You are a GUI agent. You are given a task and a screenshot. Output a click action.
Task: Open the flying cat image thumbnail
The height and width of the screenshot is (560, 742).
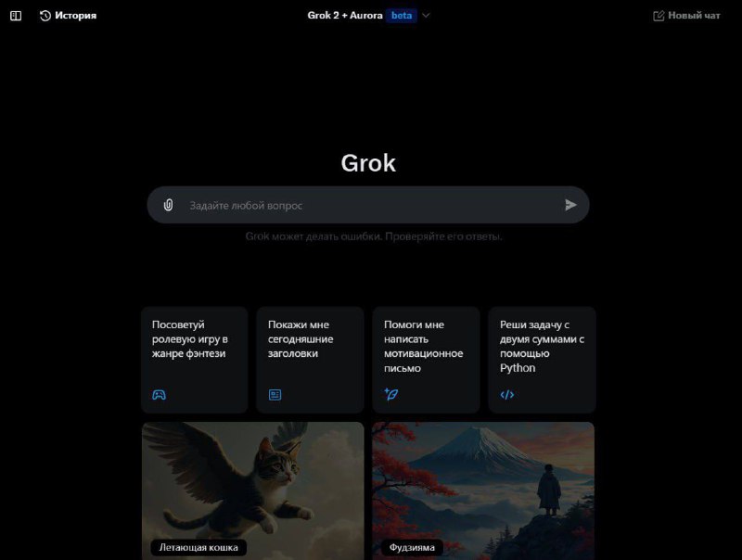252,491
